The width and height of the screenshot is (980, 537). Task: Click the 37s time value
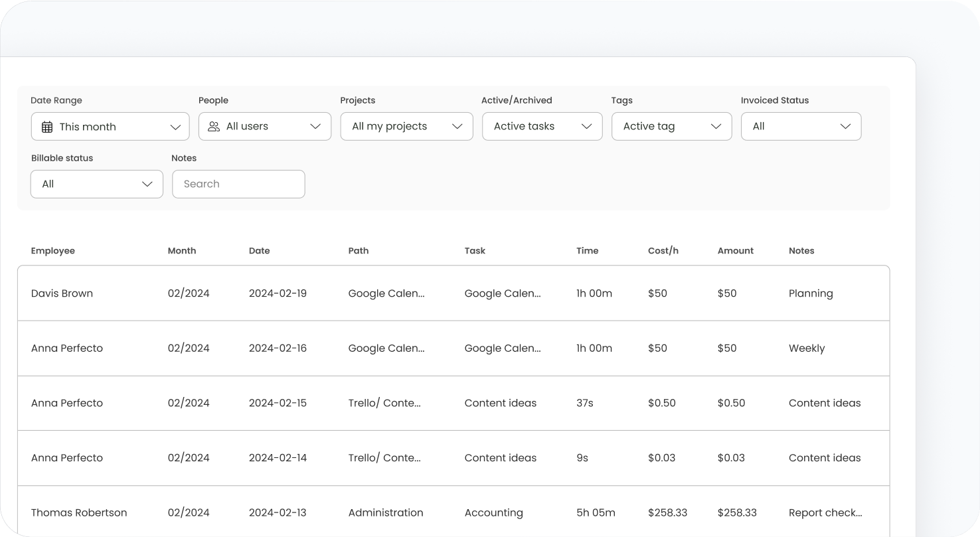tap(585, 403)
